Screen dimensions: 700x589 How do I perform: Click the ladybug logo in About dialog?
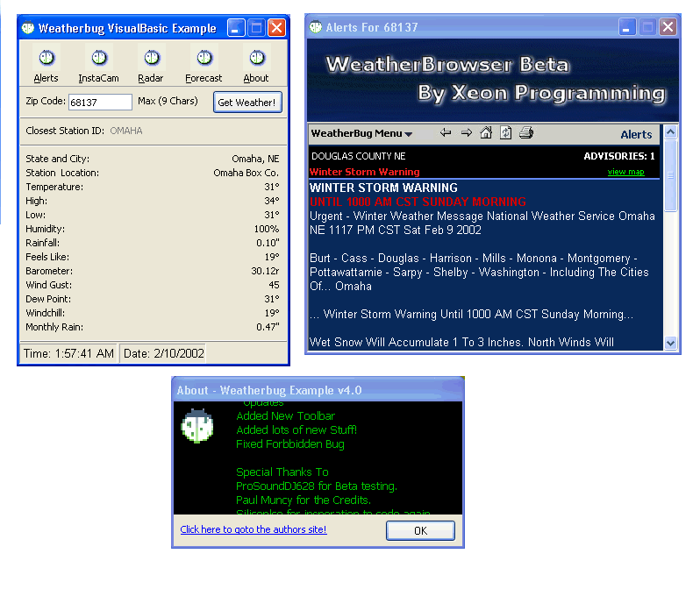(x=196, y=426)
